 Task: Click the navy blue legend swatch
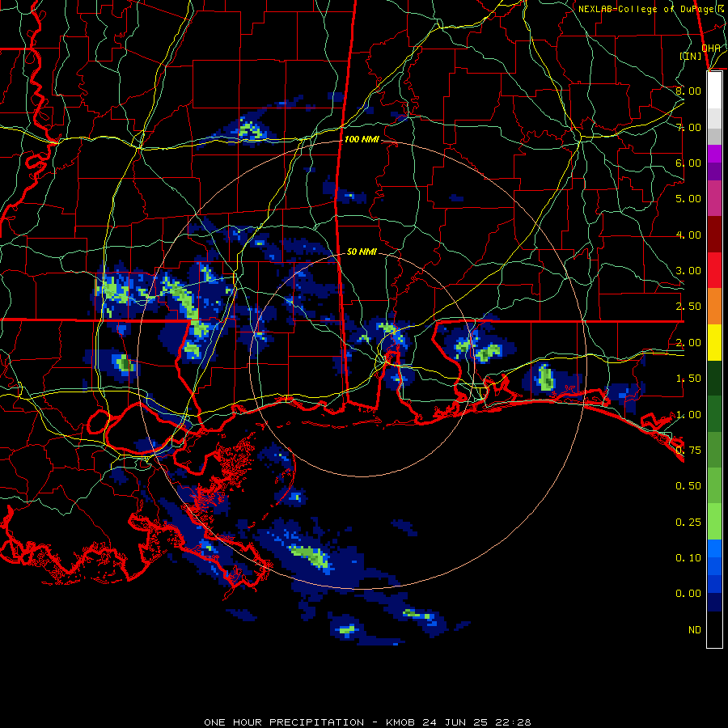tap(714, 603)
